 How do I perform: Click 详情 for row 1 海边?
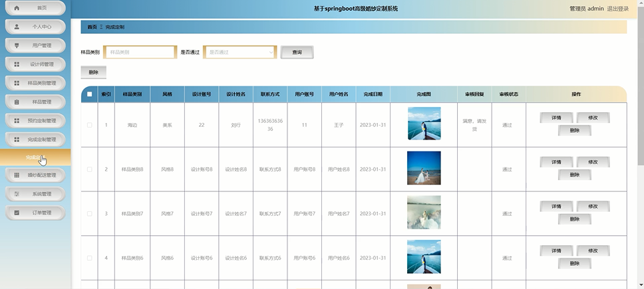click(x=556, y=118)
